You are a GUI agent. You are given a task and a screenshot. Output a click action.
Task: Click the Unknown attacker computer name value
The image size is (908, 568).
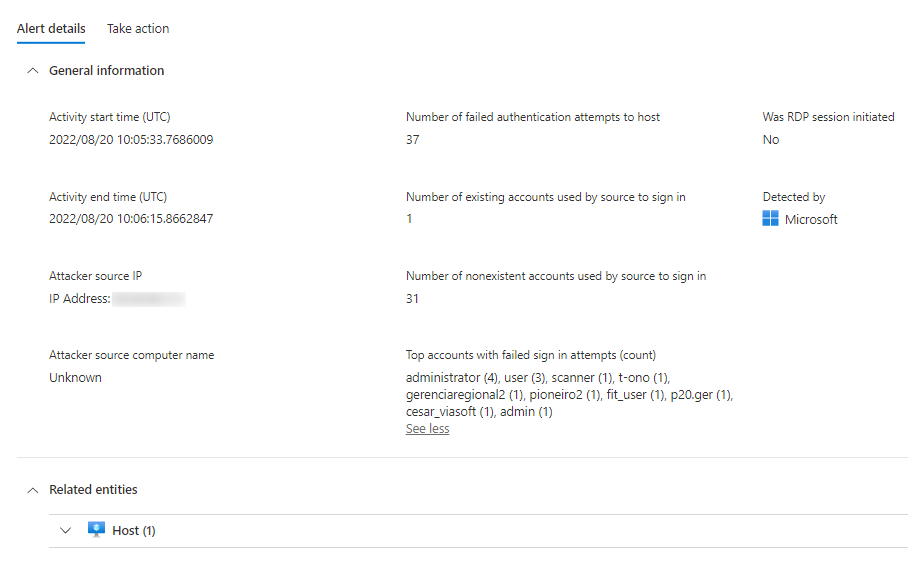[75, 378]
